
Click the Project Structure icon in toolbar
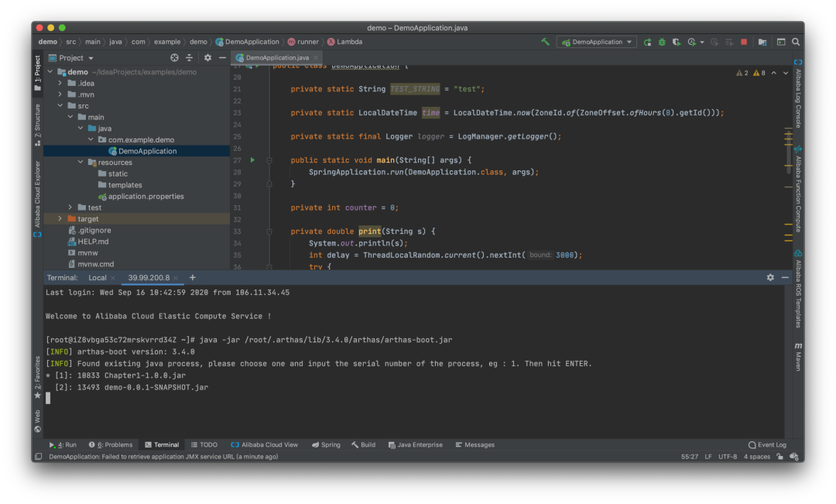point(762,42)
